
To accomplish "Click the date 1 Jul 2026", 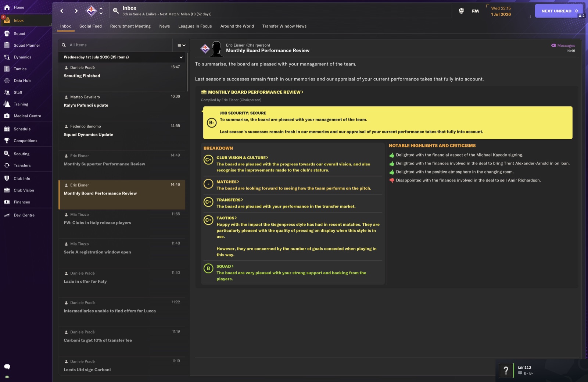I will (x=501, y=14).
